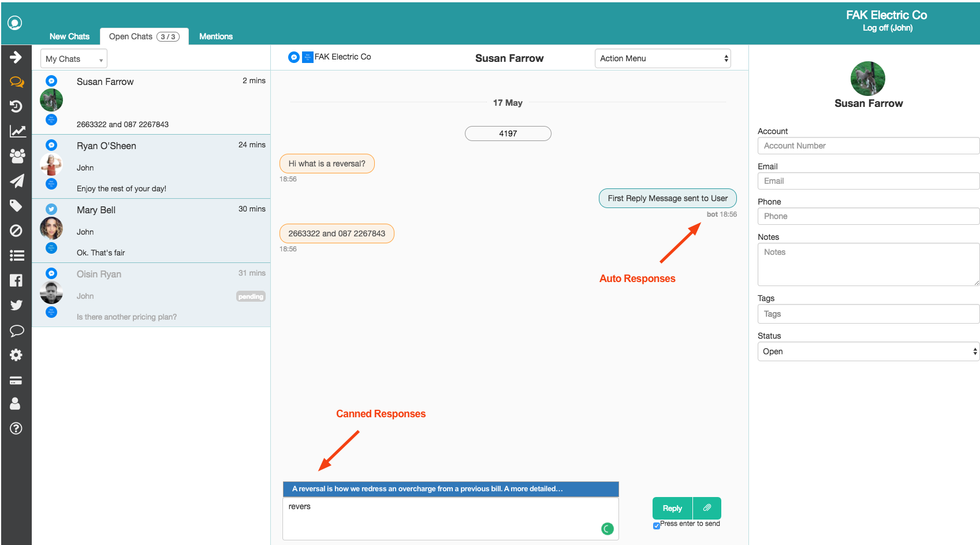Select the canned response suggestion about reversal
This screenshot has height=545, width=980.
(451, 489)
